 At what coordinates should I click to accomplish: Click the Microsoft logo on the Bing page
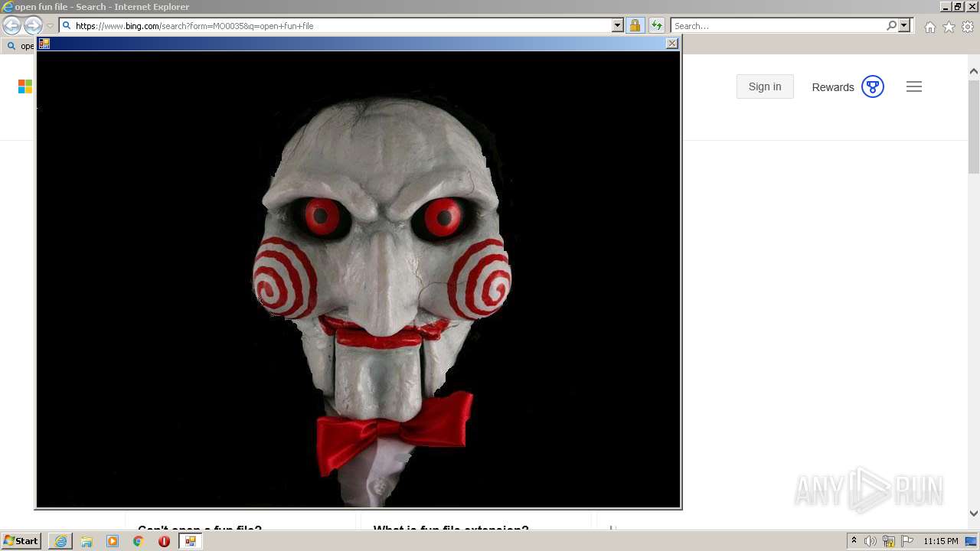coord(25,86)
